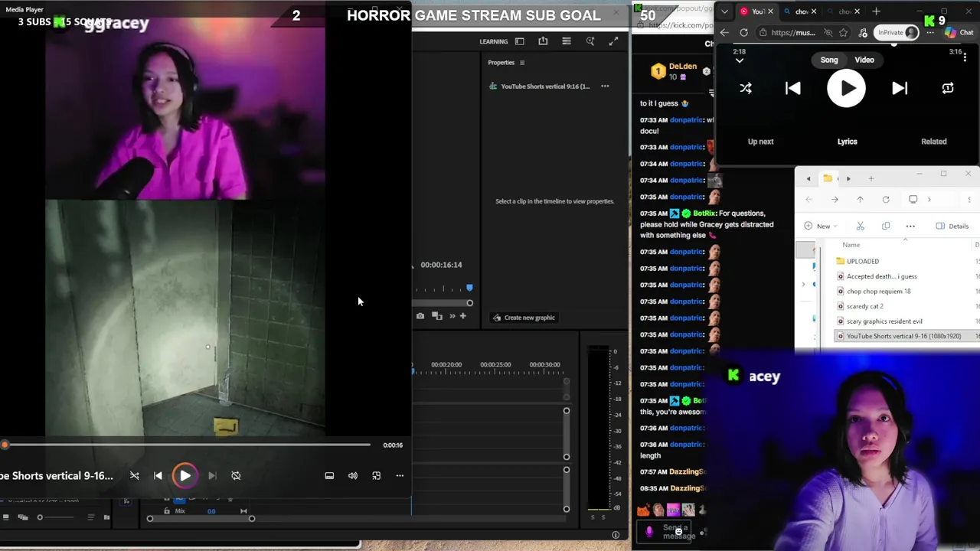Image resolution: width=980 pixels, height=551 pixels.
Task: Click New button in File Explorer
Action: click(x=821, y=226)
